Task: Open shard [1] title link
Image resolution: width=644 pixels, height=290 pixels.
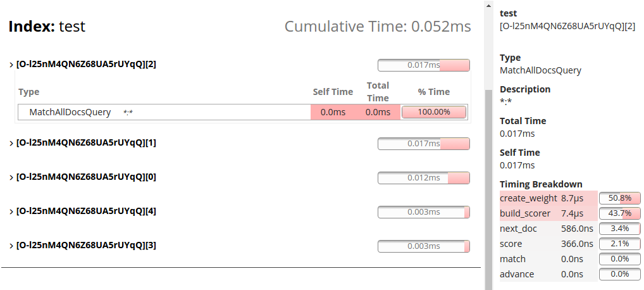Action: pyautogui.click(x=86, y=142)
